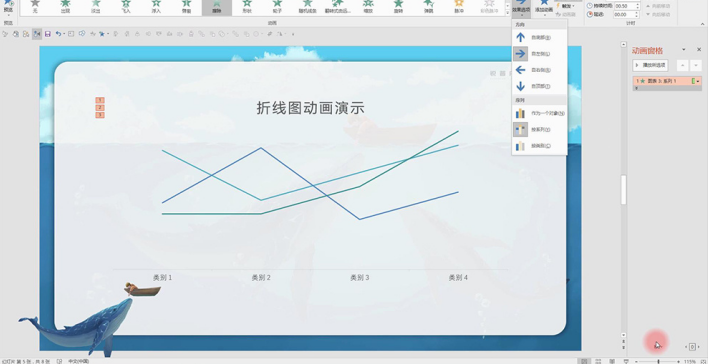
Task: Click 向前移动 (Move Earlier) reorder button
Action: [657, 6]
